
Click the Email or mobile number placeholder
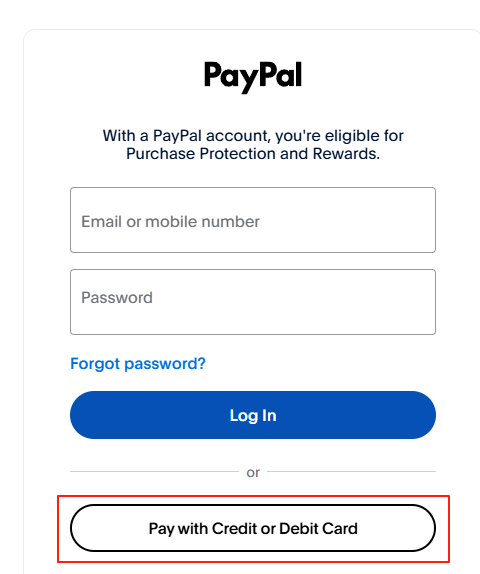click(x=170, y=221)
